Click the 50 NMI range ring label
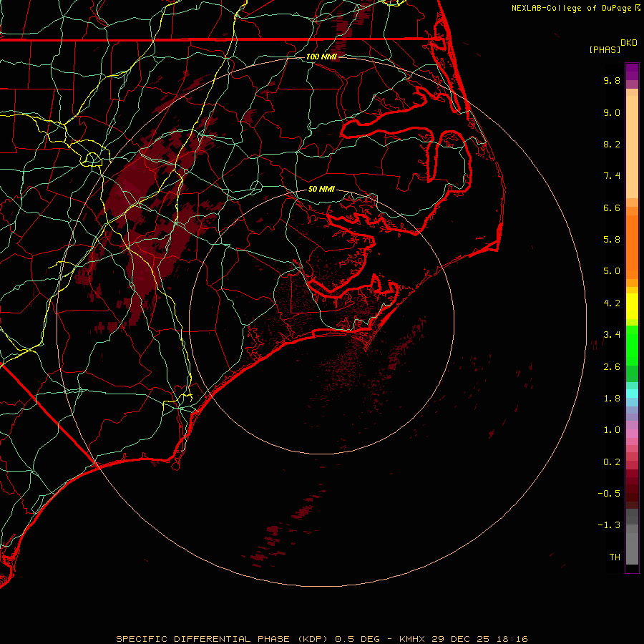This screenshot has height=644, width=644. pos(321,189)
